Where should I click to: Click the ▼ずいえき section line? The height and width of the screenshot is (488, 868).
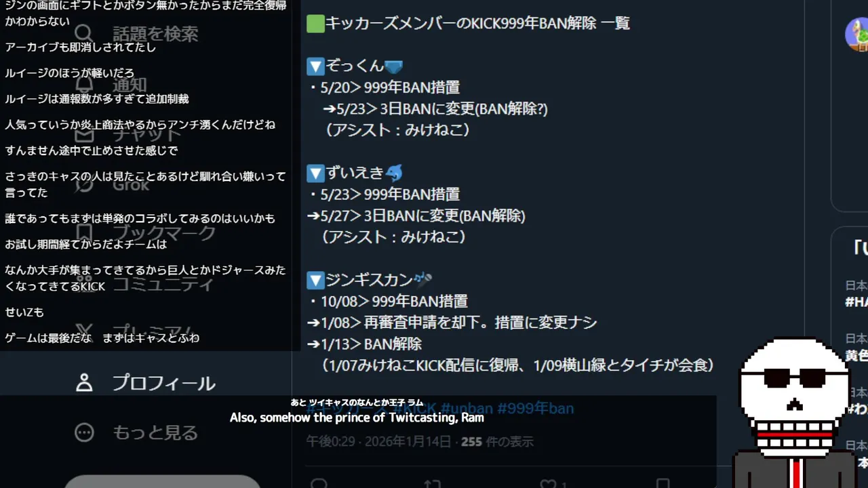355,173
